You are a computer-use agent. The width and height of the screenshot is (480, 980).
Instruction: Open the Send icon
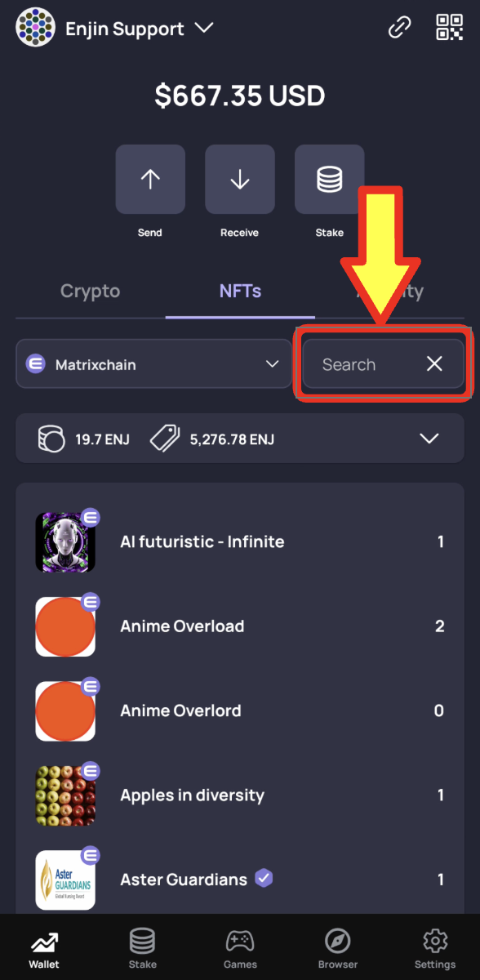pos(149,179)
